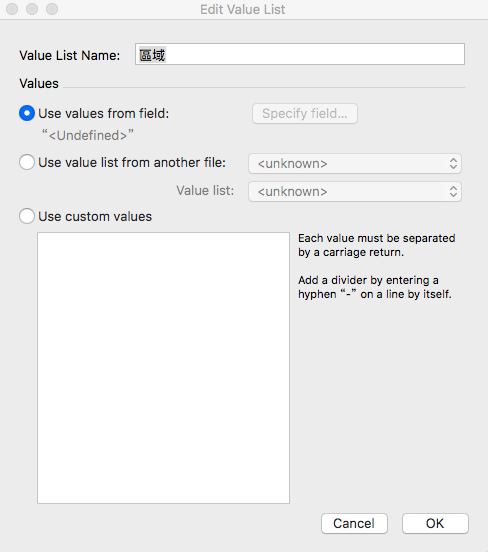The image size is (488, 552).
Task: Click in the Value List Name field
Action: pyautogui.click(x=300, y=54)
